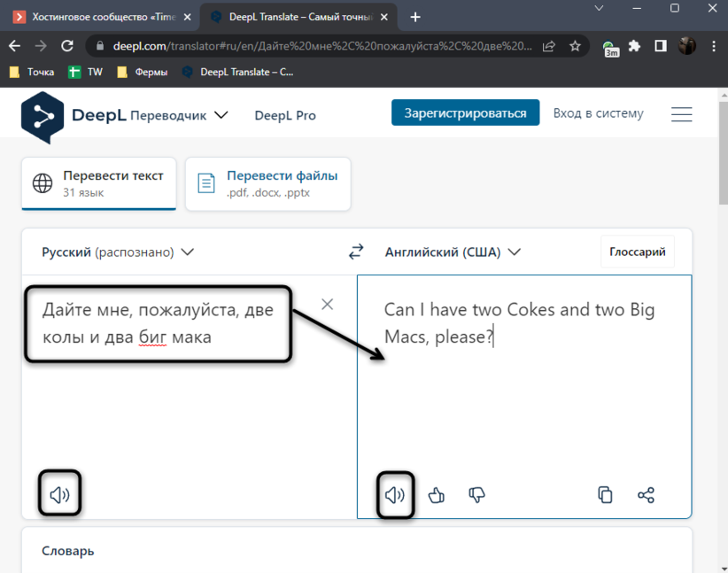Open the DeepL Translate bookmark
Image resolution: width=728 pixels, height=573 pixels.
click(x=238, y=72)
